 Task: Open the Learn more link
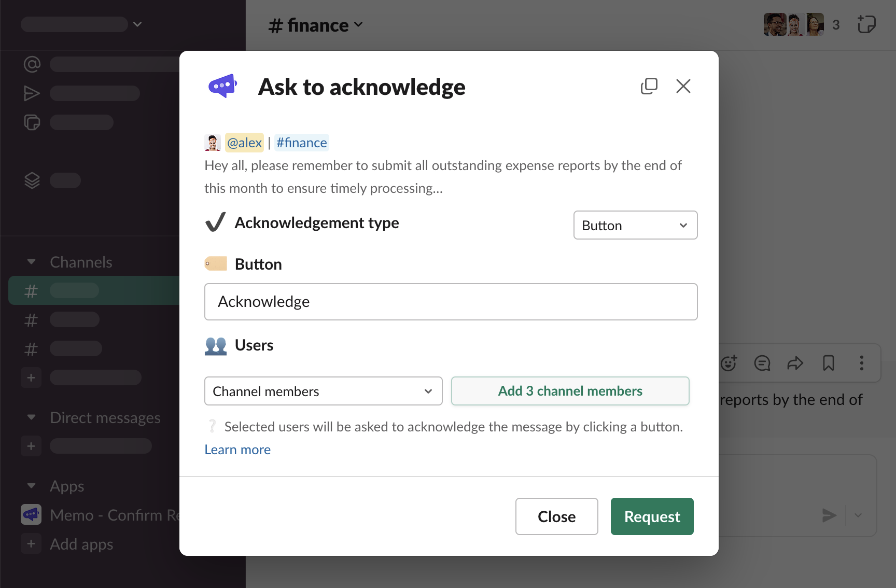pos(237,450)
